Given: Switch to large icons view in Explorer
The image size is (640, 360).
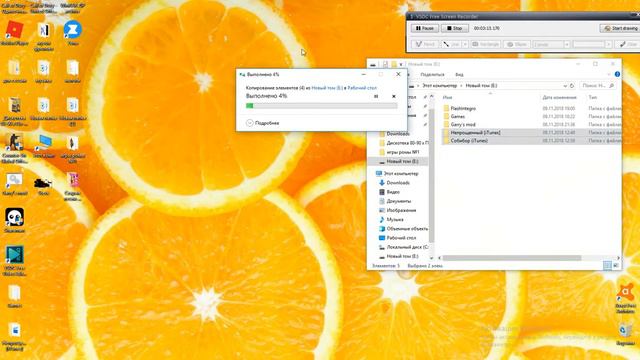Looking at the screenshot, I should [x=616, y=266].
